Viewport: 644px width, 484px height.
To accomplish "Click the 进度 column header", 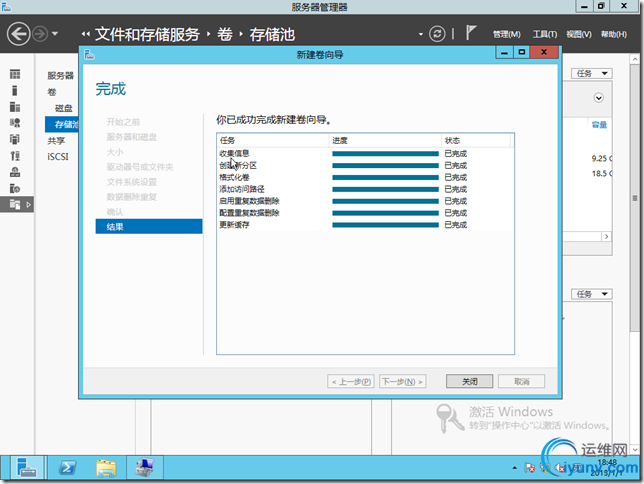I will coord(385,141).
